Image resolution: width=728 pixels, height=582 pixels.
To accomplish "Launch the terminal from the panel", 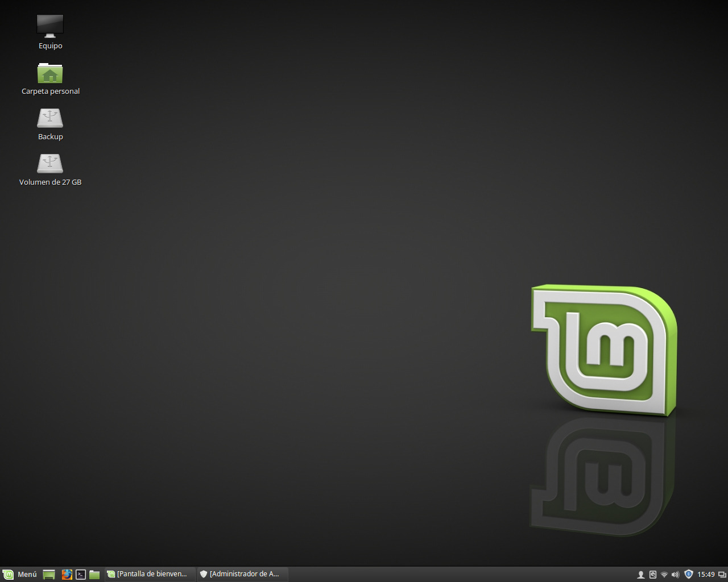I will (81, 575).
